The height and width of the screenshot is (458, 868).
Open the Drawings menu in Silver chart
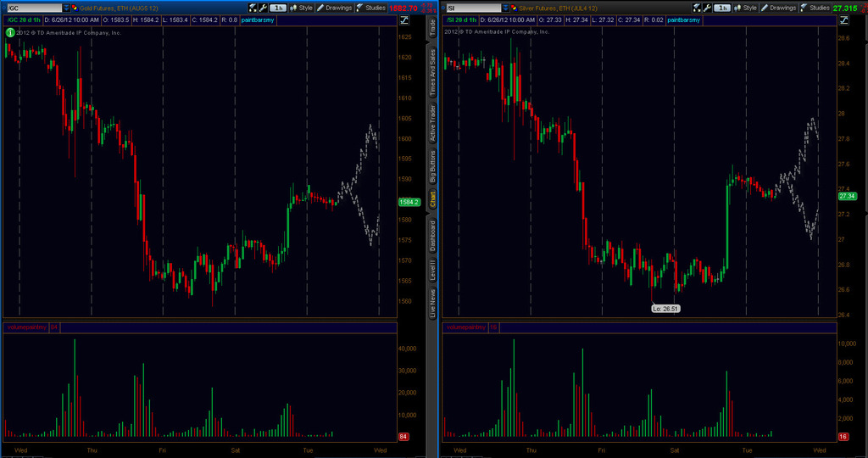[778, 8]
